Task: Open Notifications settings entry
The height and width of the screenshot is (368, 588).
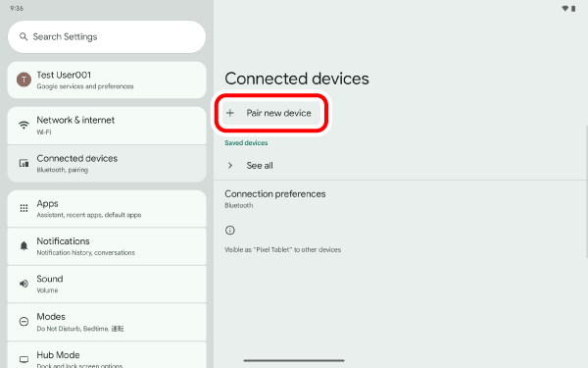Action: click(x=107, y=246)
